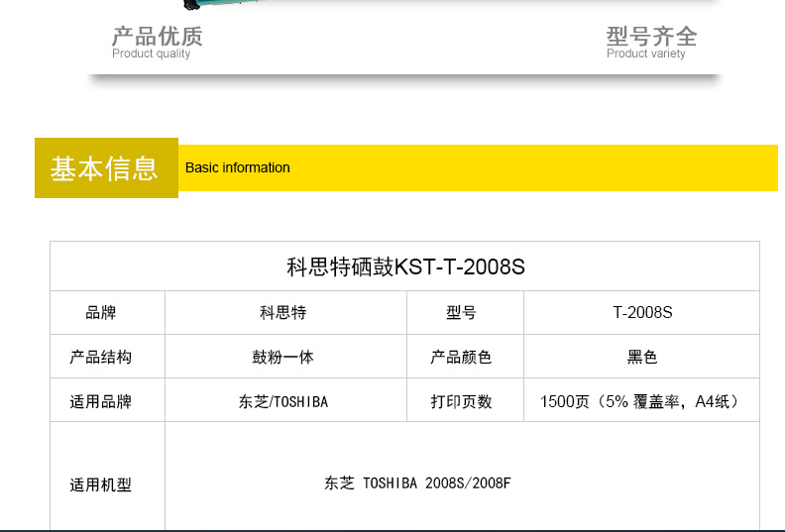785x532 pixels.
Task: Click the 型号 label cell
Action: (465, 313)
